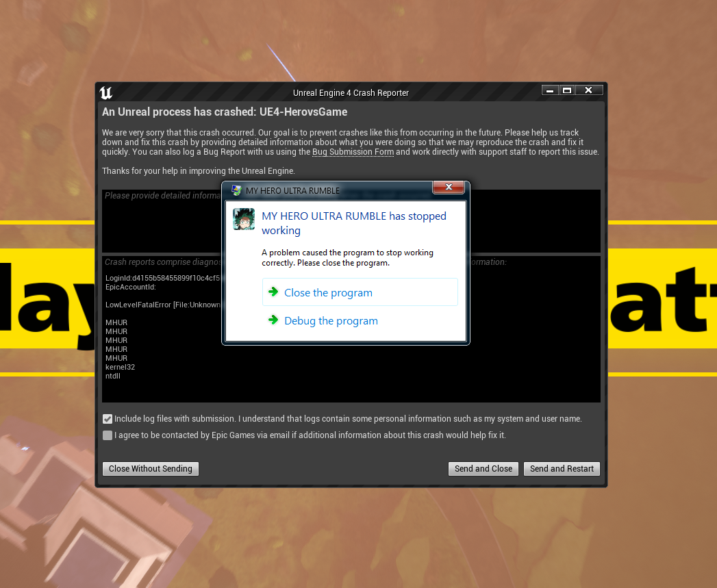Screen dimensions: 717x588
Task: Click Thanks for your help in improving text
Action: click(x=199, y=171)
